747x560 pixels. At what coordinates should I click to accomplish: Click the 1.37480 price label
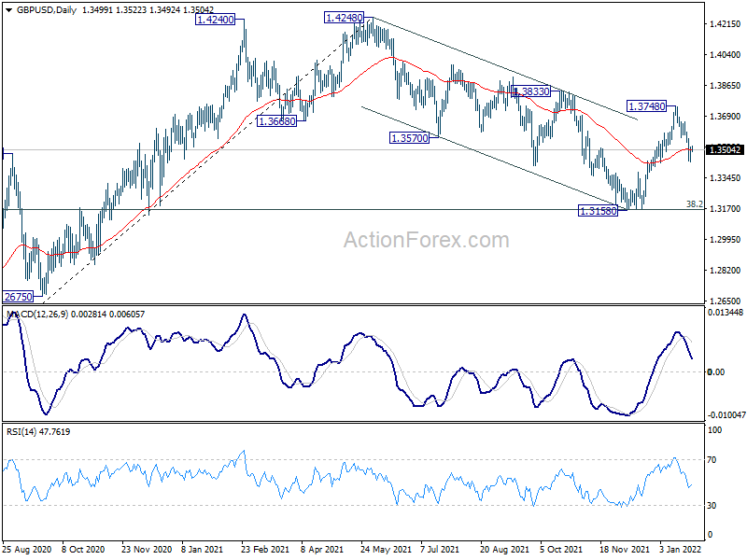pyautogui.click(x=646, y=106)
